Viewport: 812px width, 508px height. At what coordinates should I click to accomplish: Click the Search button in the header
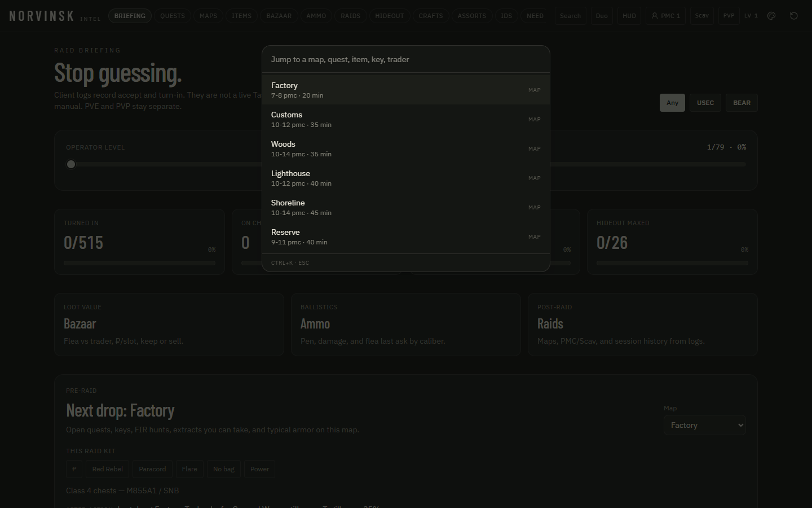[571, 16]
